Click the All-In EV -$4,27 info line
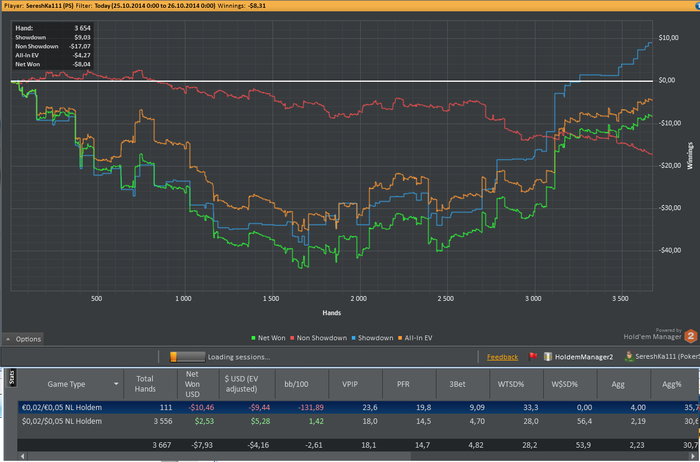 (53, 55)
